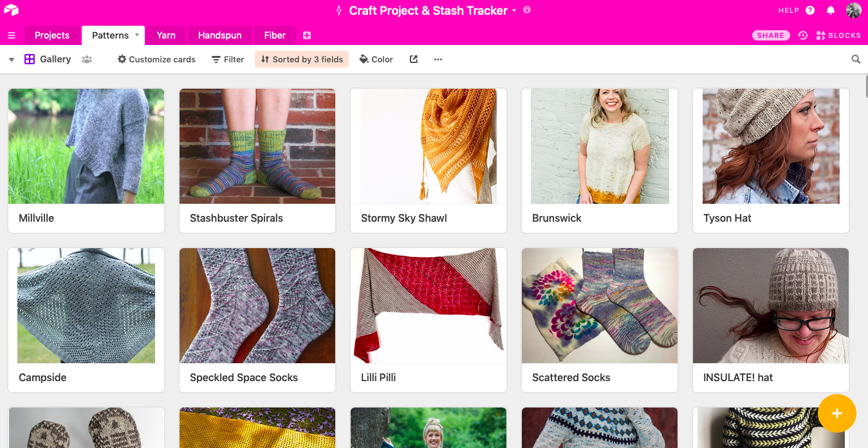This screenshot has height=448, width=868.
Task: Click the yellow add record button
Action: [836, 413]
